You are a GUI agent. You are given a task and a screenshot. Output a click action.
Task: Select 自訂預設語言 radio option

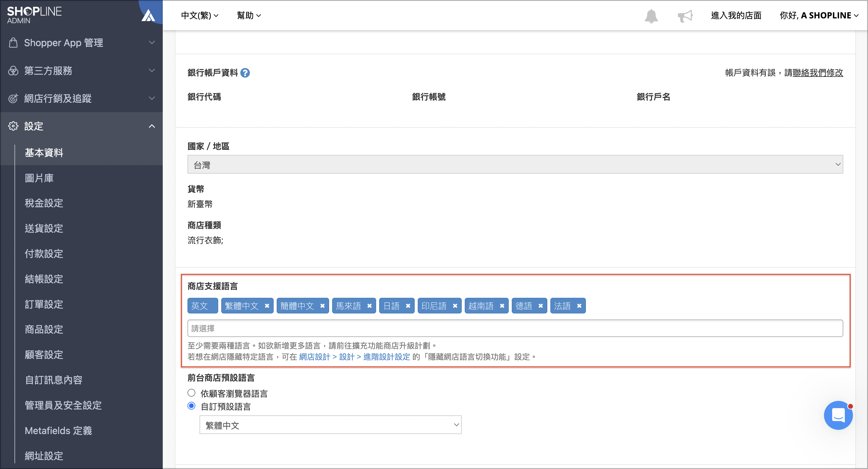[191, 406]
